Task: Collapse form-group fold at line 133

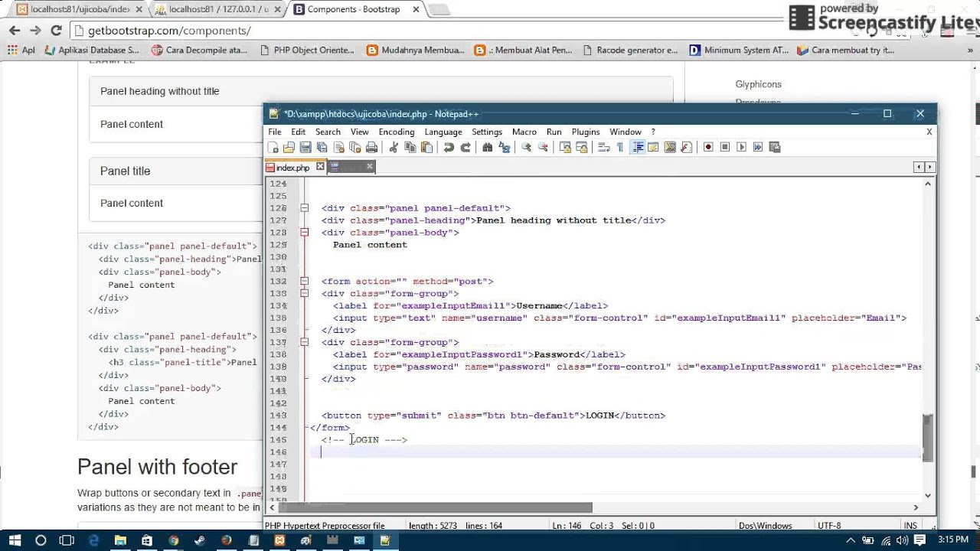Action: pos(304,293)
